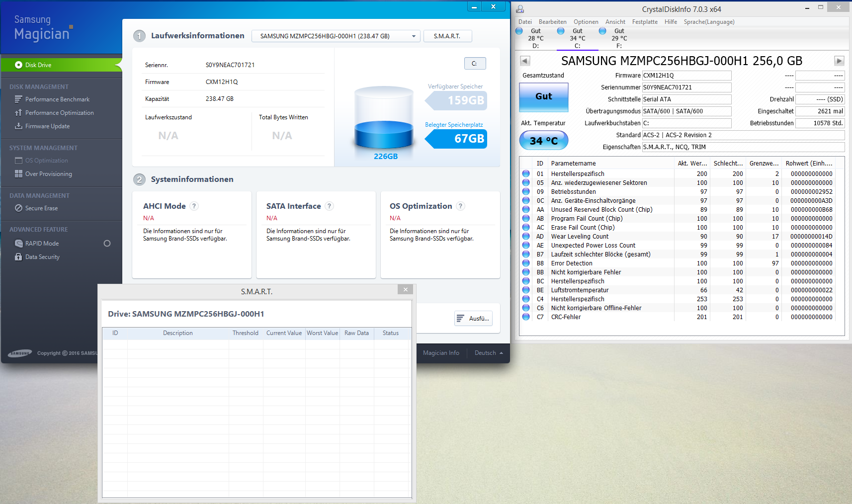The image size is (852, 504).
Task: Open Deutsch language selector
Action: pos(489,353)
